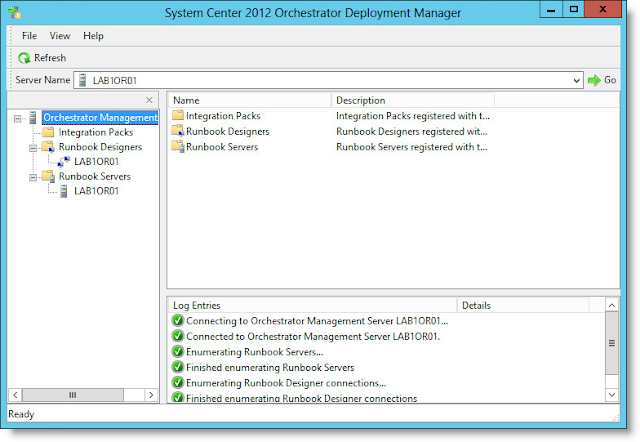This screenshot has width=640, height=442.
Task: Click LAB1OR01 runbook server icon in tree
Action: pyautogui.click(x=64, y=191)
